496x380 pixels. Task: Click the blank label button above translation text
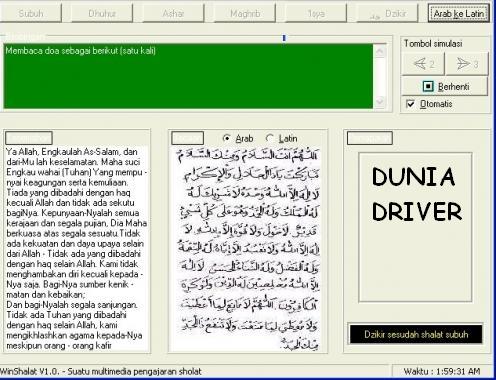tap(29, 138)
